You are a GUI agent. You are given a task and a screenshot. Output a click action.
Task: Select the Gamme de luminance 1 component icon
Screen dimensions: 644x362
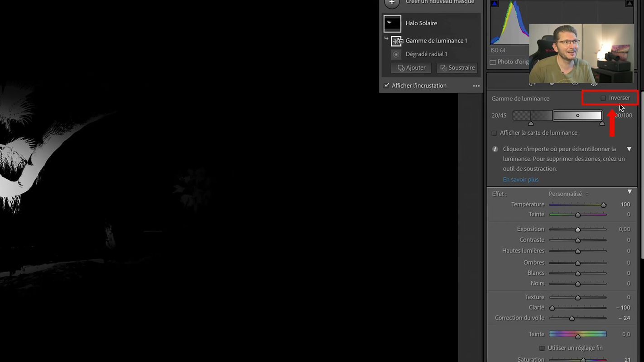[397, 41]
